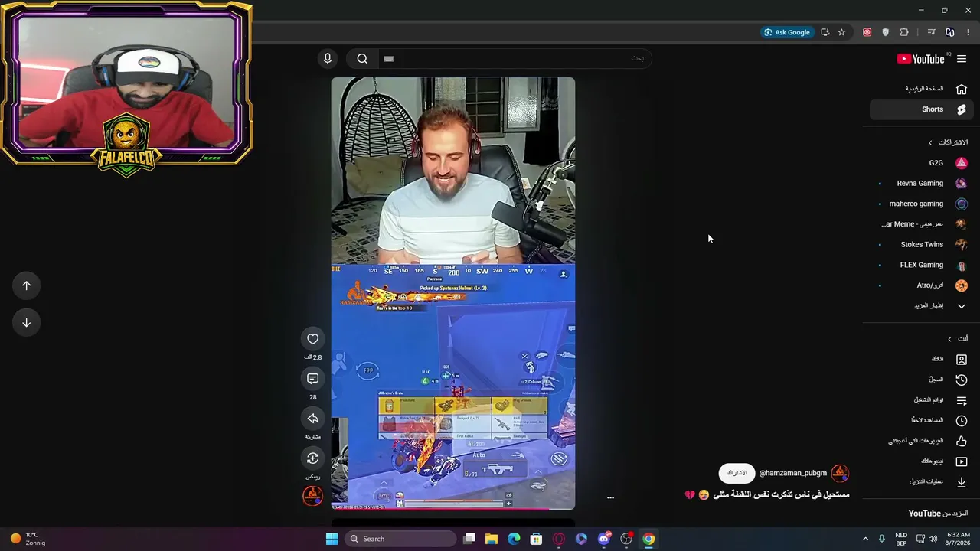
Task: Open the FLEX Gaming subscription channel
Action: click(921, 265)
